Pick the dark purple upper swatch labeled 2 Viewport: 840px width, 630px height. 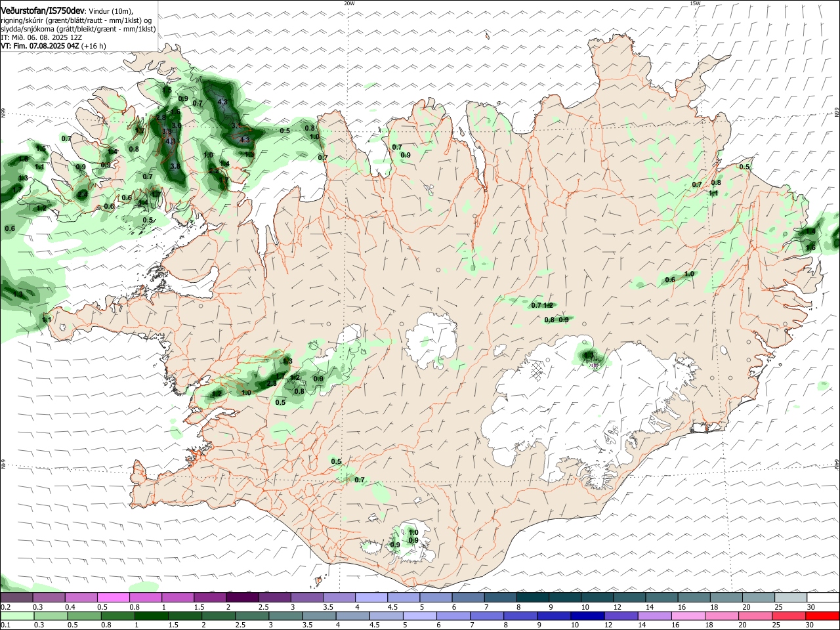[x=242, y=597]
